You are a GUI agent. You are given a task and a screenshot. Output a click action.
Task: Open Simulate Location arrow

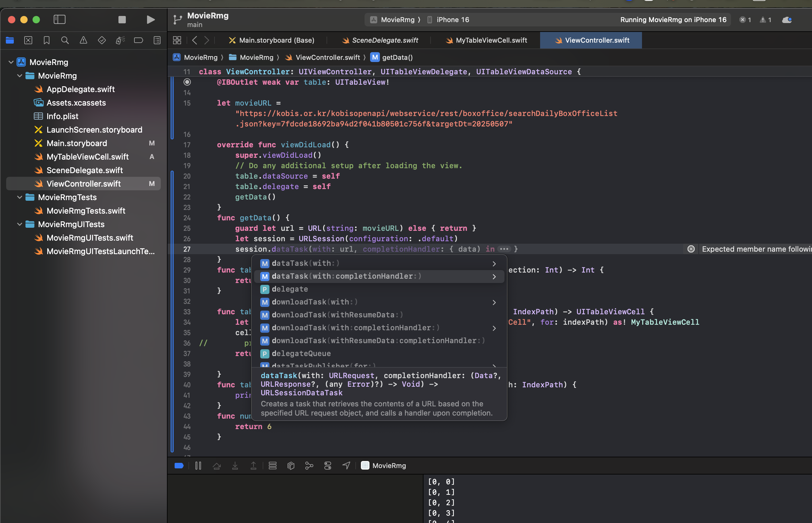[346, 466]
